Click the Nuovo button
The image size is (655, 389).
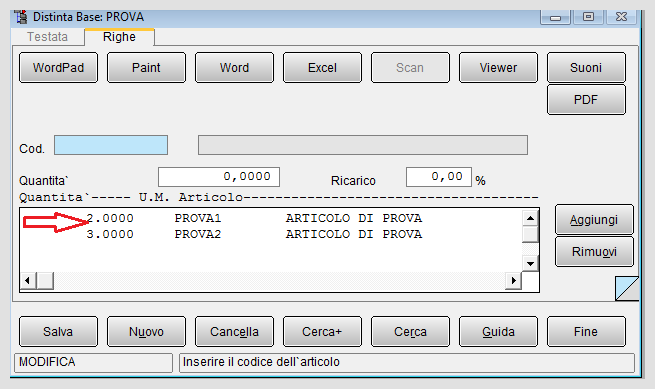(x=146, y=332)
